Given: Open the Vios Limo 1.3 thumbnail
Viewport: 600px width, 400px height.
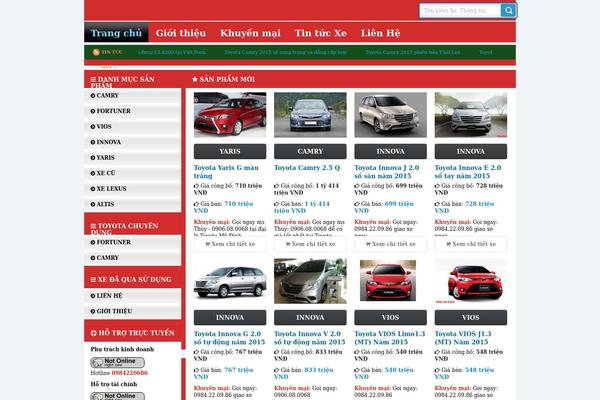Looking at the screenshot, I should 388,281.
